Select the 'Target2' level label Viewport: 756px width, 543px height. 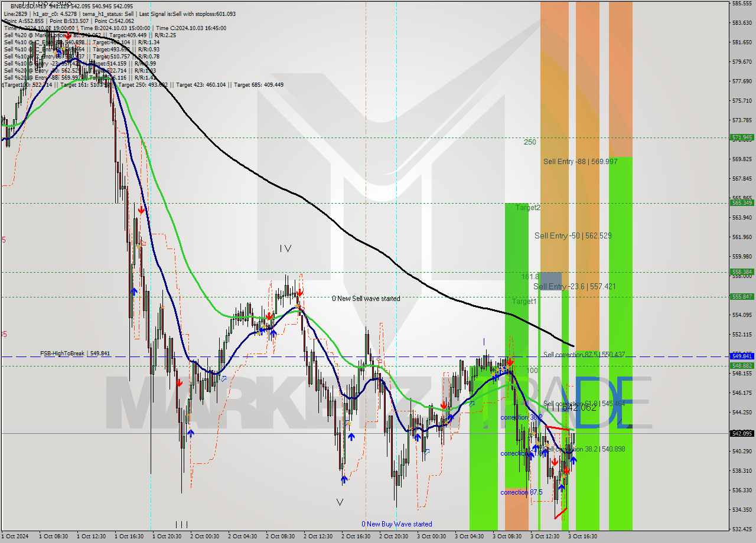coord(528,208)
